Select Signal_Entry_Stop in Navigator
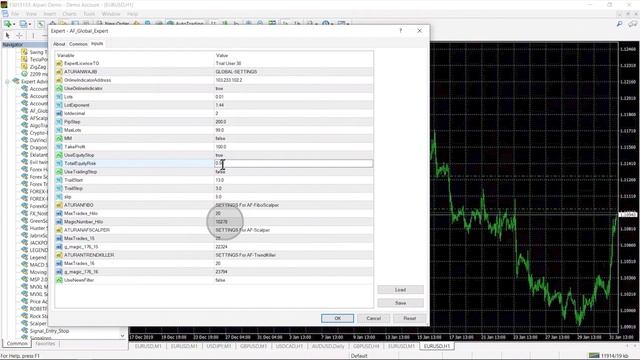This screenshot has height=360, width=640. coord(49,331)
